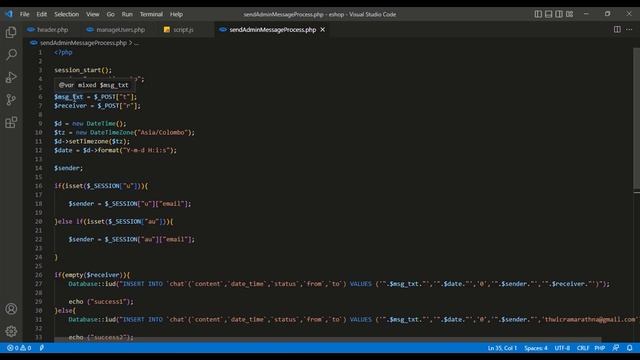
Task: Open Customize Layout icon
Action: 569,14
